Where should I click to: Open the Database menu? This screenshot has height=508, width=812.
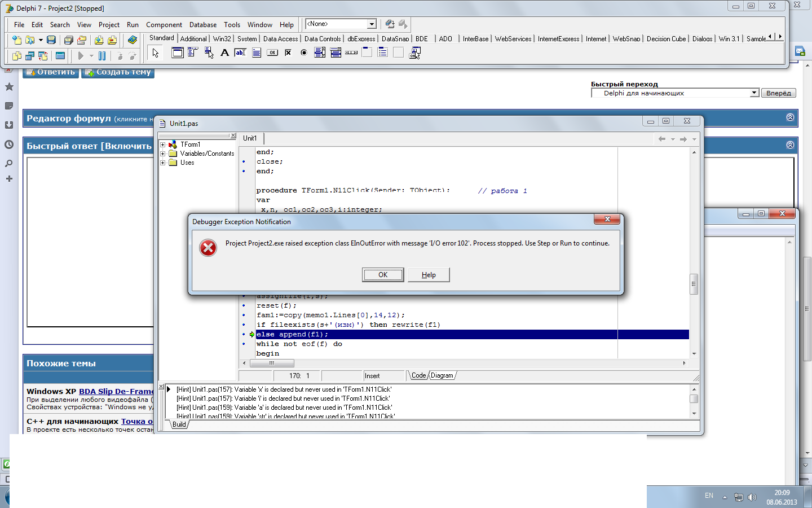(203, 25)
